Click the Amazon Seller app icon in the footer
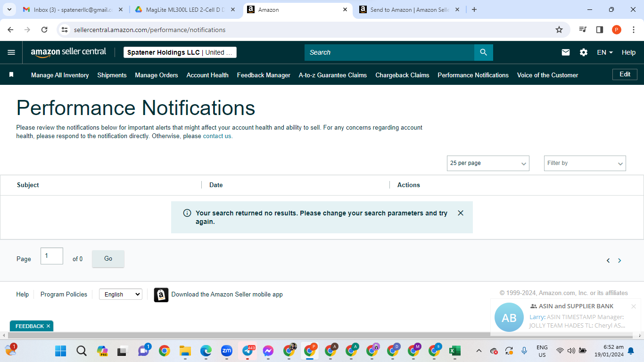 point(161,295)
